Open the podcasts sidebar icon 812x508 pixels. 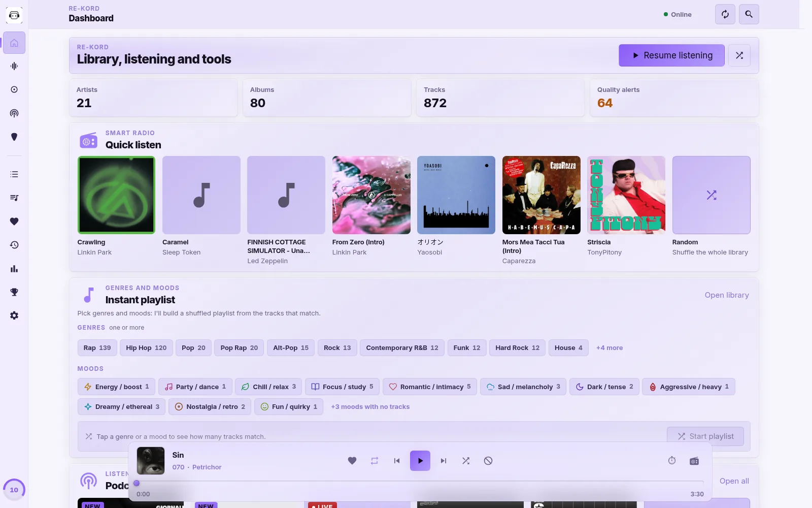(x=14, y=113)
